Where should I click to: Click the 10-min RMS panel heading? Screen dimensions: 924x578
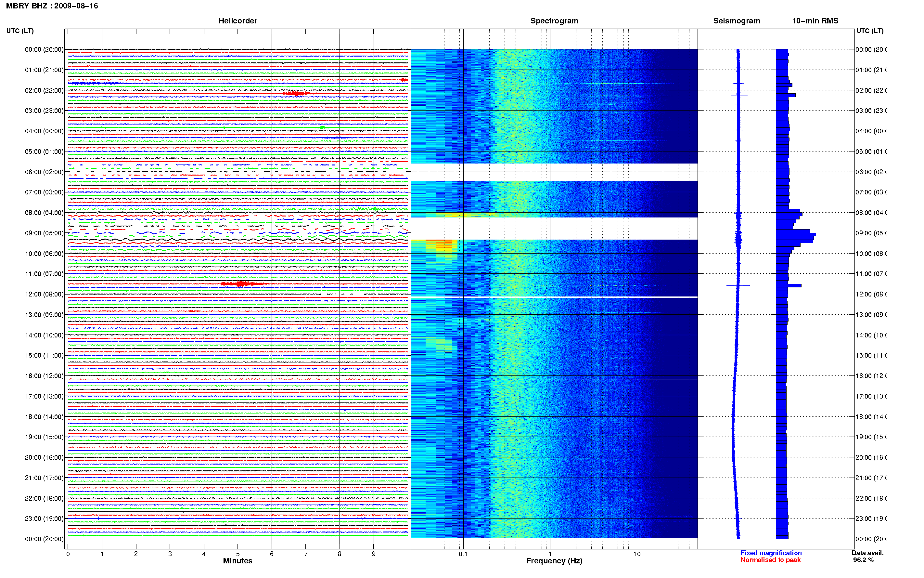(815, 21)
